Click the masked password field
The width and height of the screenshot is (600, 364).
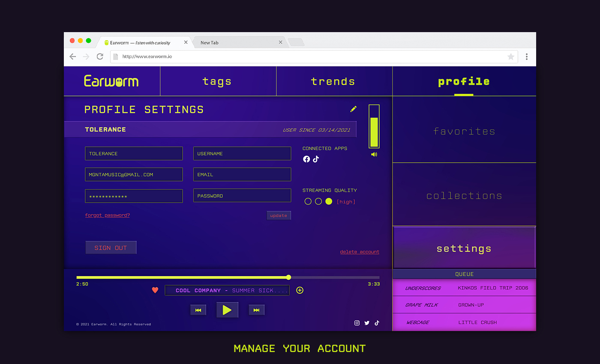pos(134,196)
